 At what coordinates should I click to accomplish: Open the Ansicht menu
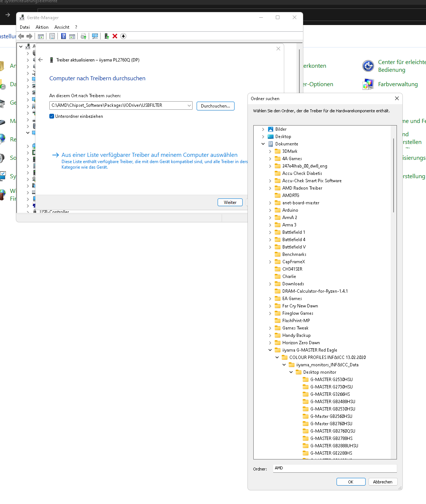[x=62, y=27]
